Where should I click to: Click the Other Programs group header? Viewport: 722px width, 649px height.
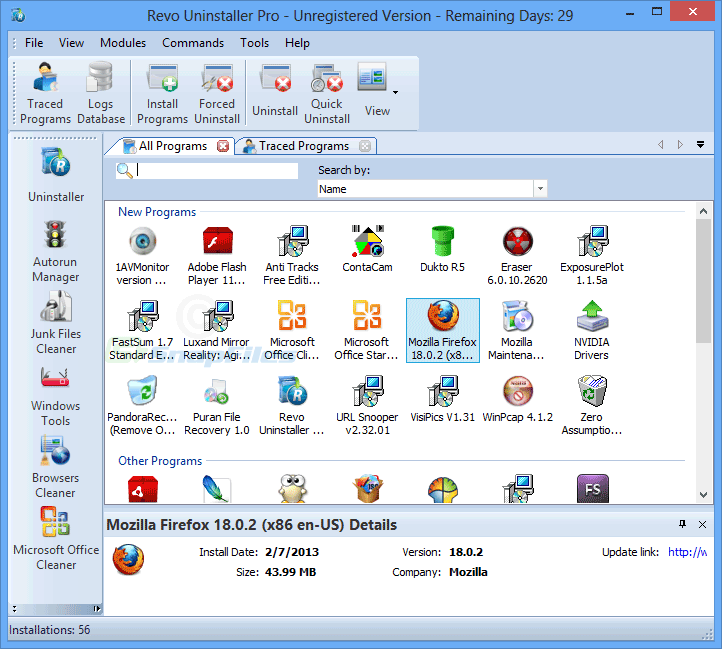tap(160, 461)
